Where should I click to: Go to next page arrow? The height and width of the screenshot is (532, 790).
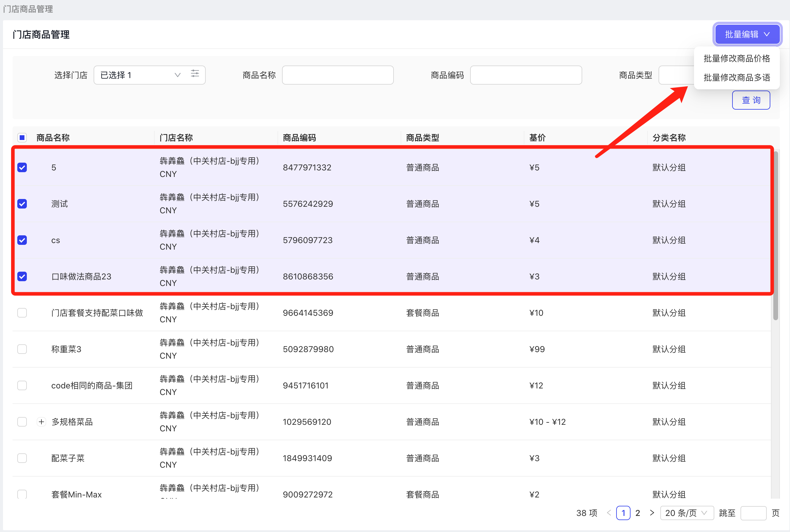[652, 513]
